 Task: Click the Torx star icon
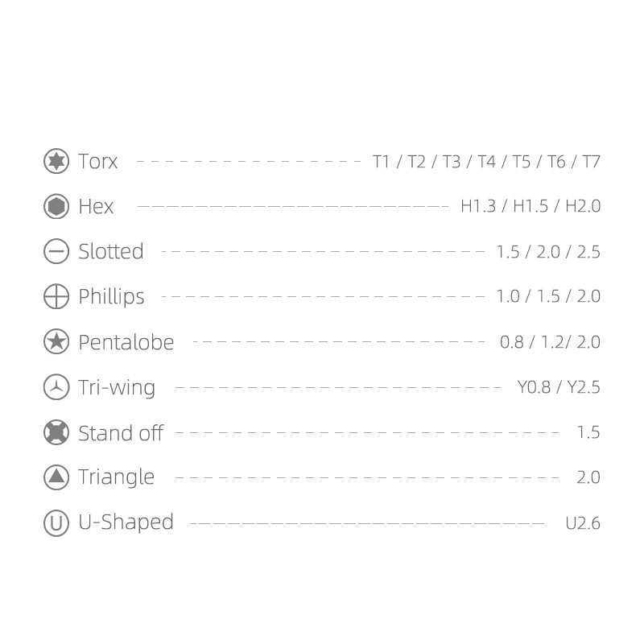[56, 161]
